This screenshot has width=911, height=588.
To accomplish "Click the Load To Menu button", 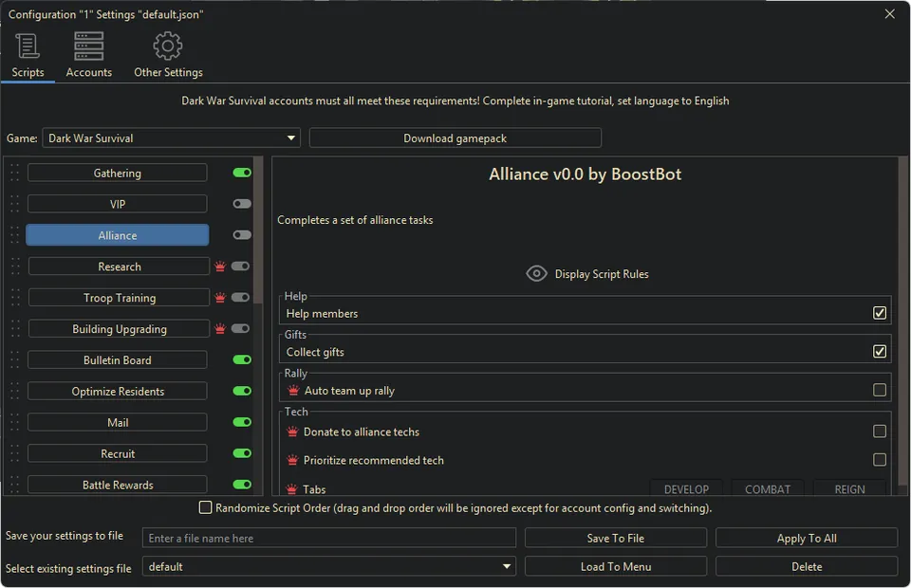I will click(615, 566).
